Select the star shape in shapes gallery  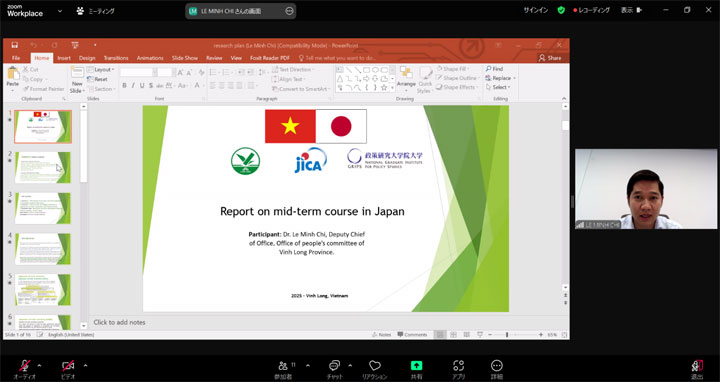(x=384, y=87)
